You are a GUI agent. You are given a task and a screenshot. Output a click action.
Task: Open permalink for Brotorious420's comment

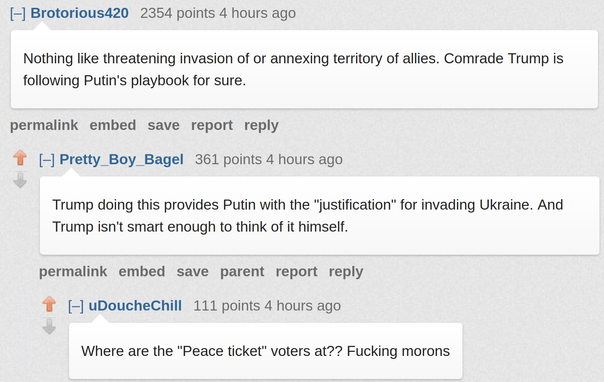tap(44, 125)
